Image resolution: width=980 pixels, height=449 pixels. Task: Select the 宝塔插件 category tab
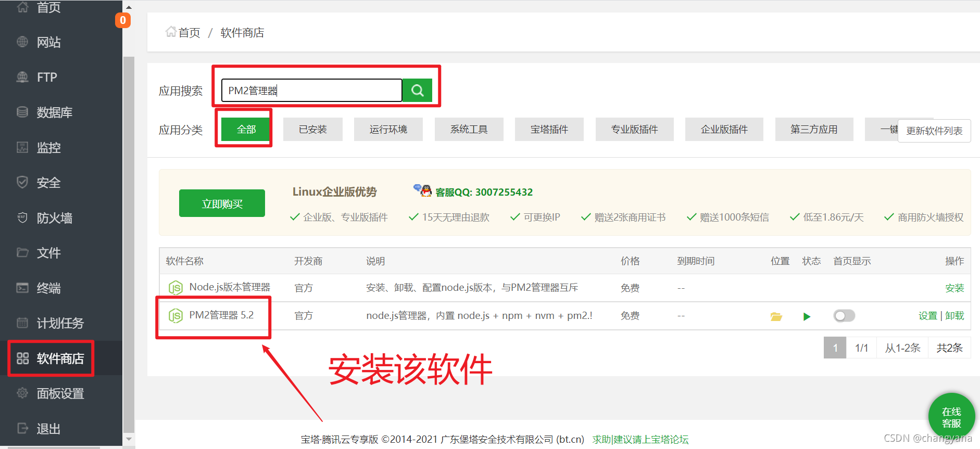tap(549, 129)
